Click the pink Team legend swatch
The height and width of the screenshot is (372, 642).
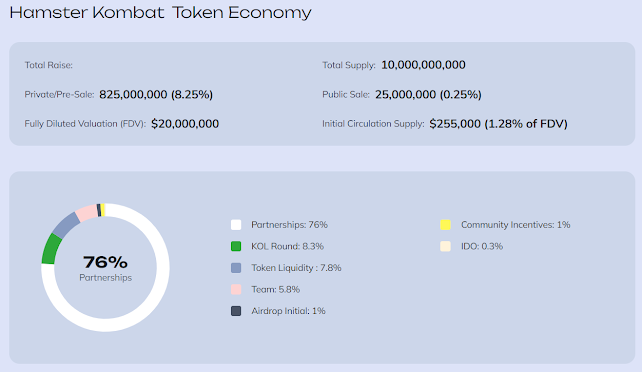236,289
